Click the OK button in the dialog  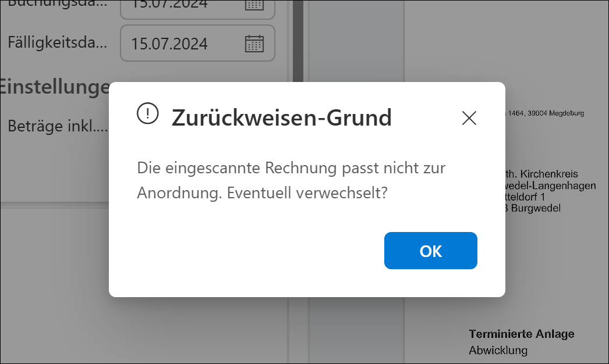(x=430, y=251)
